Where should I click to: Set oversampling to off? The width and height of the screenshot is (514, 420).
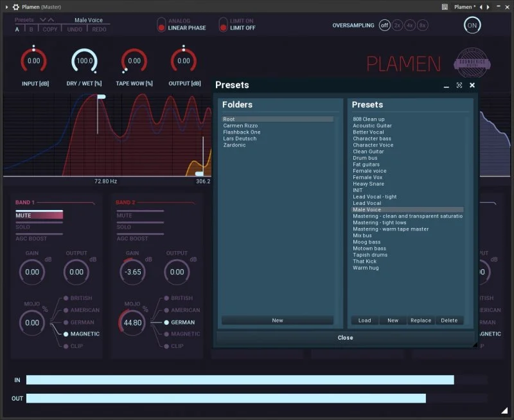384,25
